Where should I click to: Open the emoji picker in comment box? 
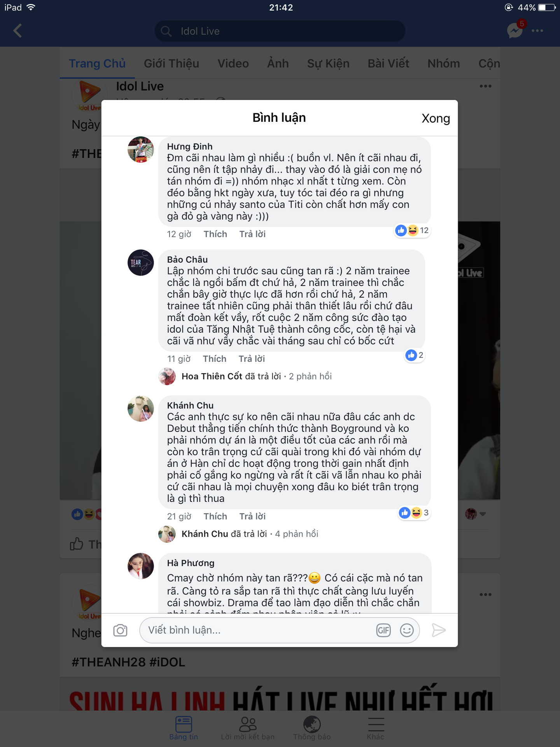coord(407,630)
